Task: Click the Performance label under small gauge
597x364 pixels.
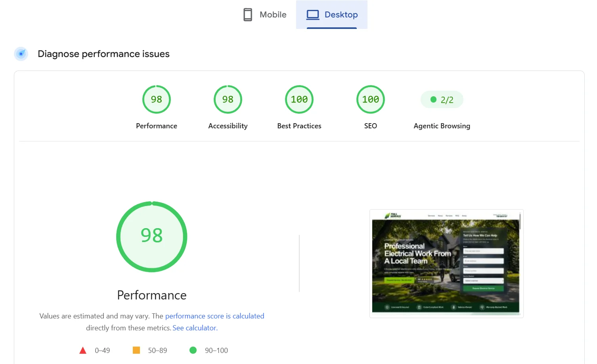Action: tap(157, 126)
